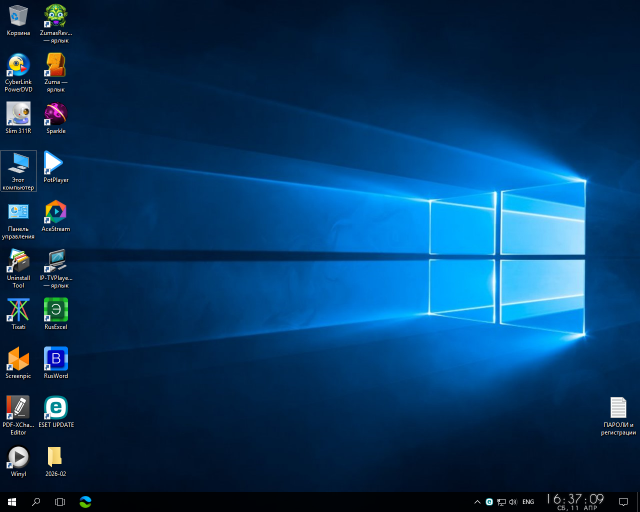The height and width of the screenshot is (512, 640).
Task: Open the Sparkle game icon
Action: tap(56, 118)
